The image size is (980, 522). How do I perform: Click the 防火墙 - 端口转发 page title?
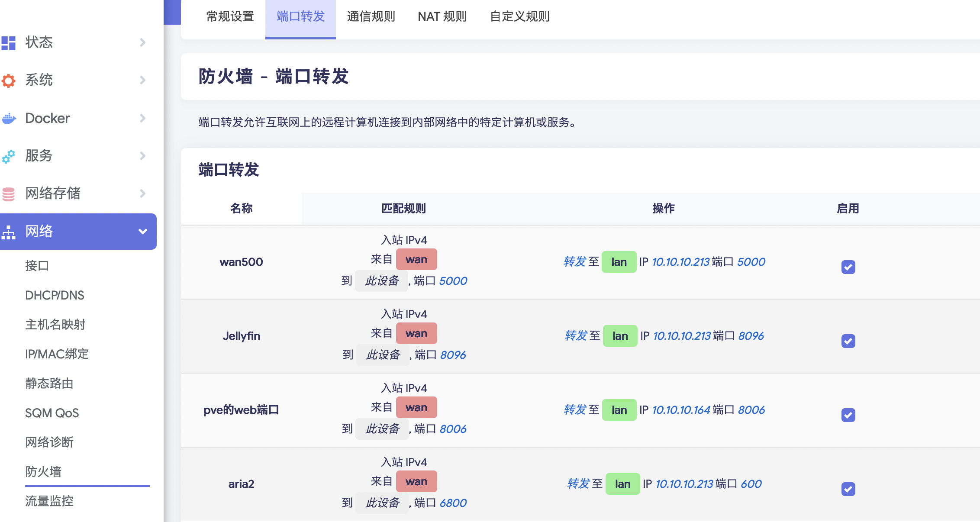274,77
